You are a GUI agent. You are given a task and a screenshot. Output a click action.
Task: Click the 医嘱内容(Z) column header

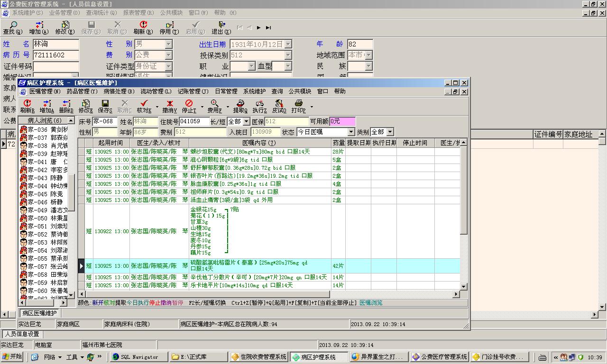(x=259, y=143)
